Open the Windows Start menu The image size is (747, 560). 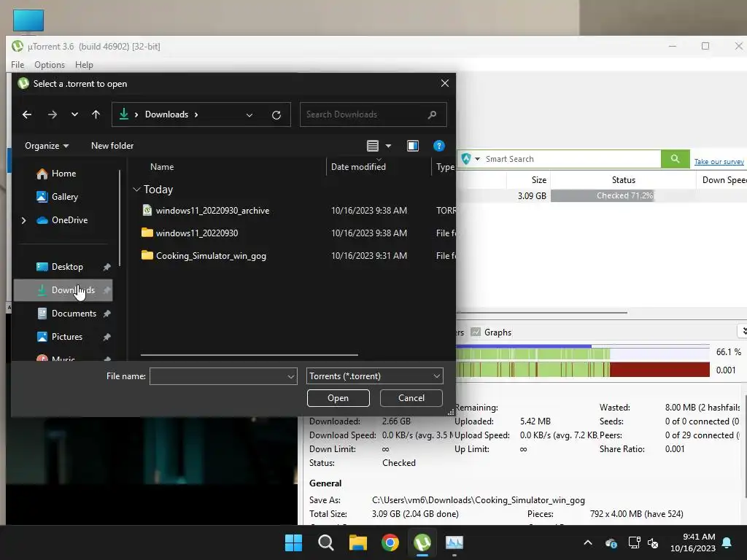pos(293,542)
